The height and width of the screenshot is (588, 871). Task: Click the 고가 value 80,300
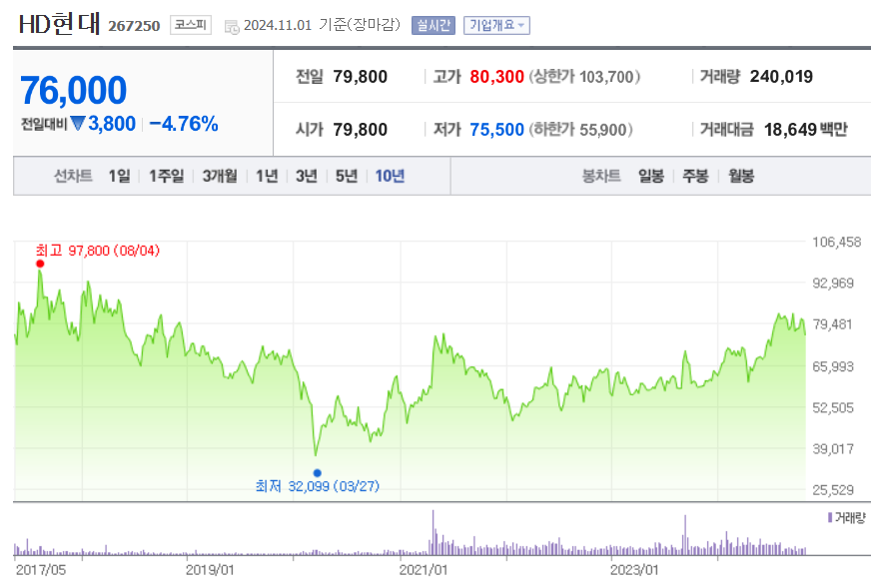coord(496,77)
